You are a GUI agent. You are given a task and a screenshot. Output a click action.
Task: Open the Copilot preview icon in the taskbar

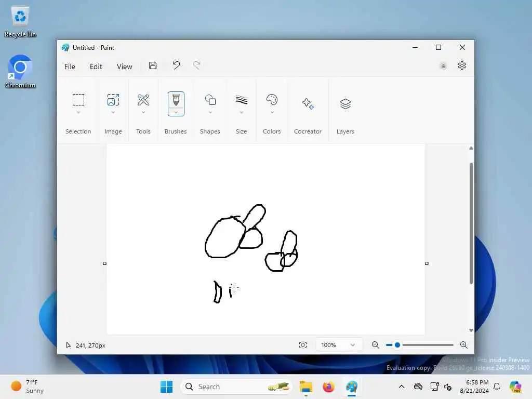tap(516, 387)
